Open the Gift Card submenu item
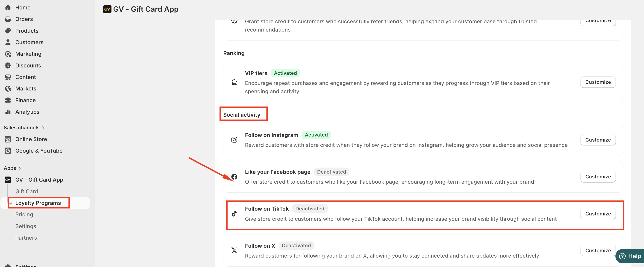644x267 pixels. (x=26, y=191)
